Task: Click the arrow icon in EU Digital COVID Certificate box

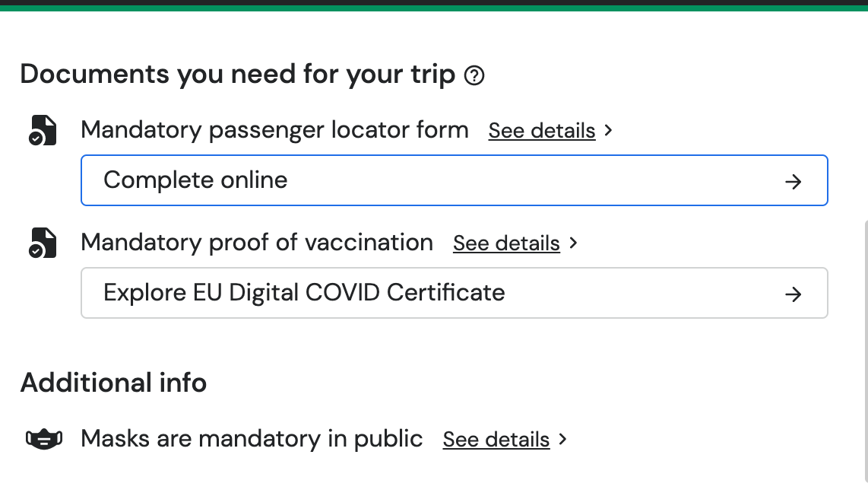Action: click(x=794, y=294)
